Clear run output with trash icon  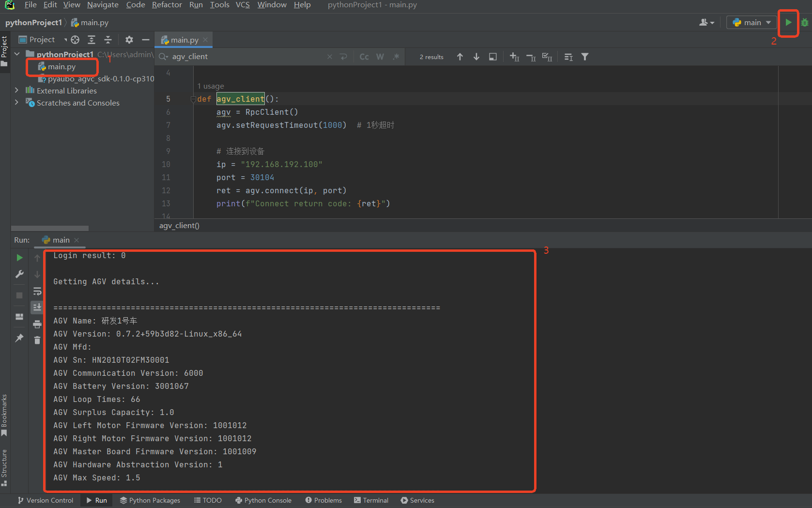coord(37,340)
